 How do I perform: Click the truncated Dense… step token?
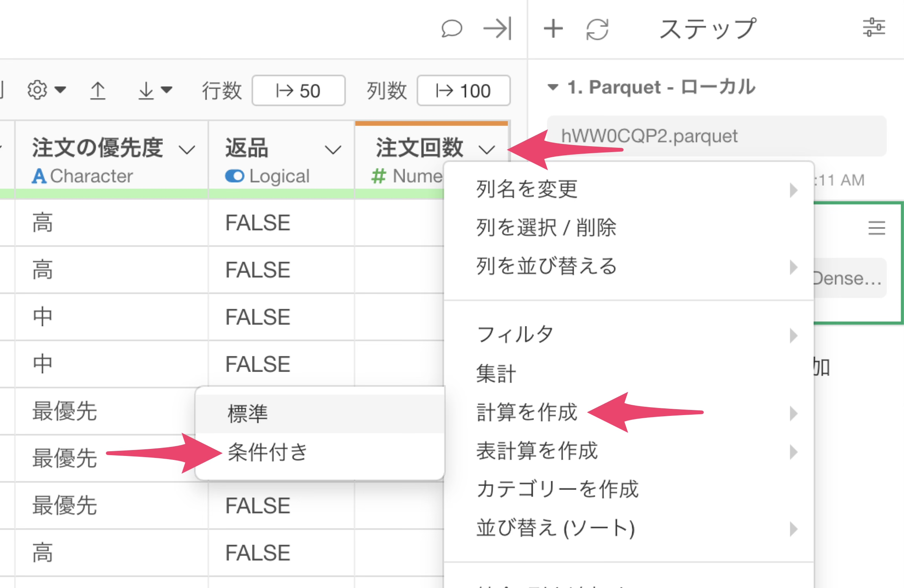(849, 278)
